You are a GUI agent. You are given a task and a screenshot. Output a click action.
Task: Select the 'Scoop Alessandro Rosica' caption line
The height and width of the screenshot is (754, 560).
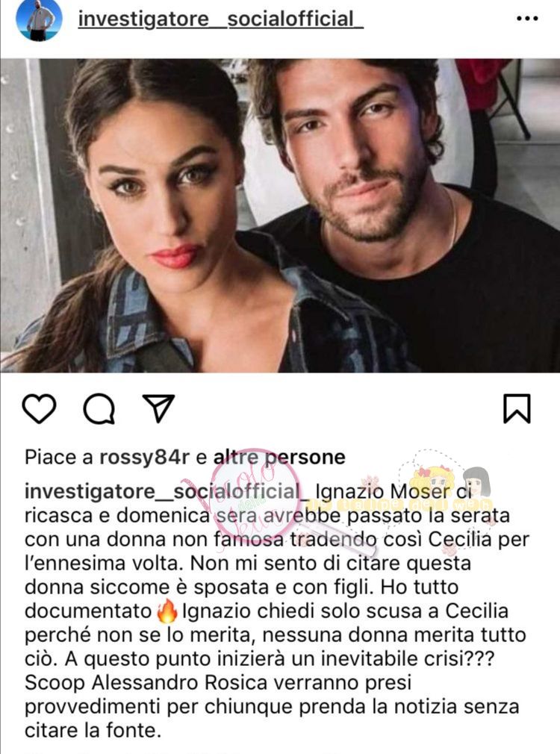[146, 683]
